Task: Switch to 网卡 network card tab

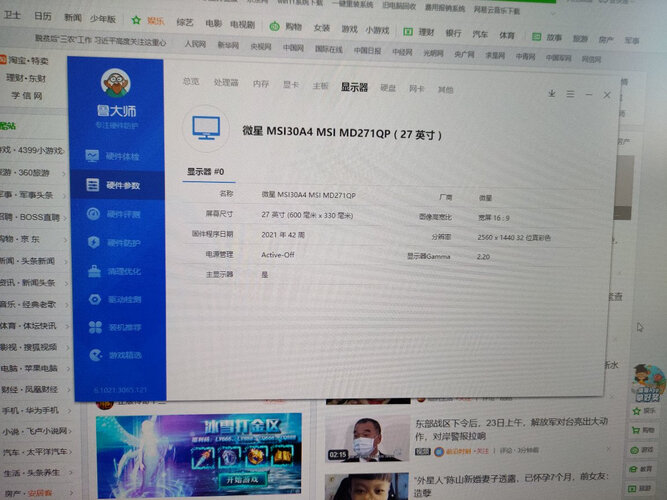Action: 416,89
